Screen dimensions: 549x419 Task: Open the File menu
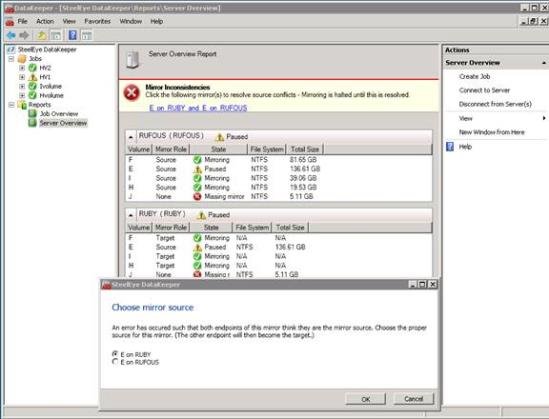click(22, 21)
